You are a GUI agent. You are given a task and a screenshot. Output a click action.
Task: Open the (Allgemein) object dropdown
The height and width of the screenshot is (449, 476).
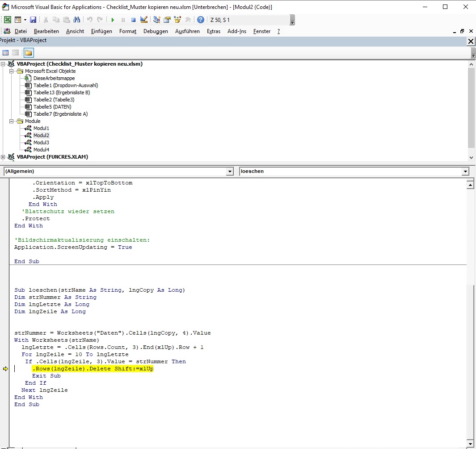pos(230,172)
